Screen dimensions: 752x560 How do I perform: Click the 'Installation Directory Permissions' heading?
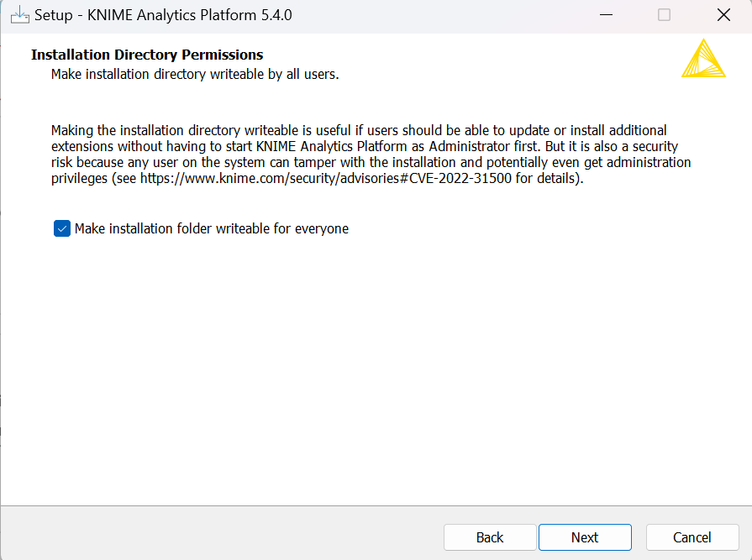pos(147,55)
